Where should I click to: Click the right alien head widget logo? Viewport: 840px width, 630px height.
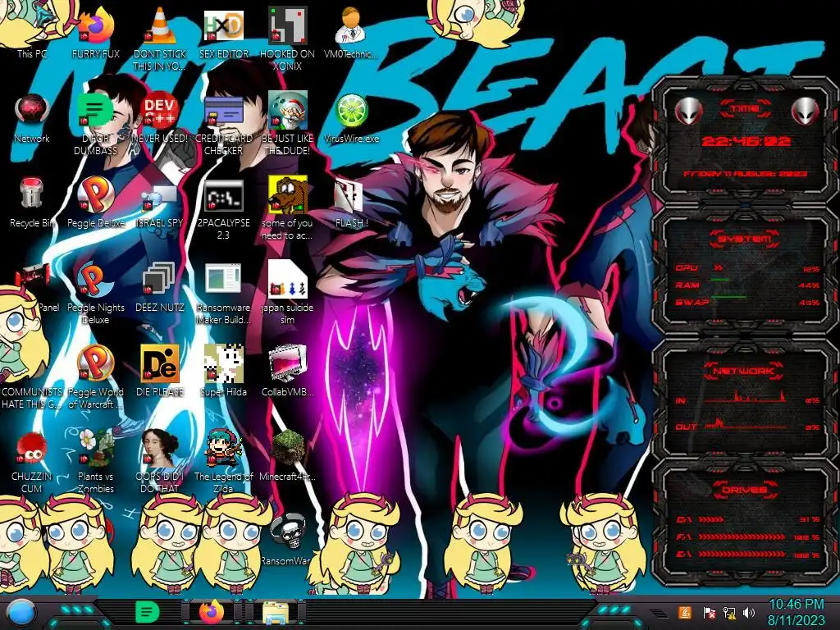point(805,112)
